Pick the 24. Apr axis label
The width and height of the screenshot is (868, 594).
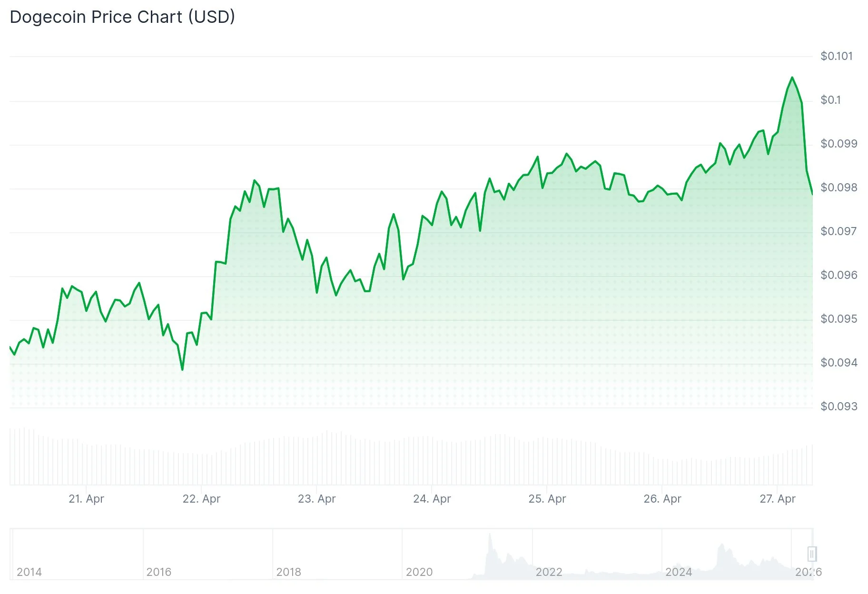point(432,499)
